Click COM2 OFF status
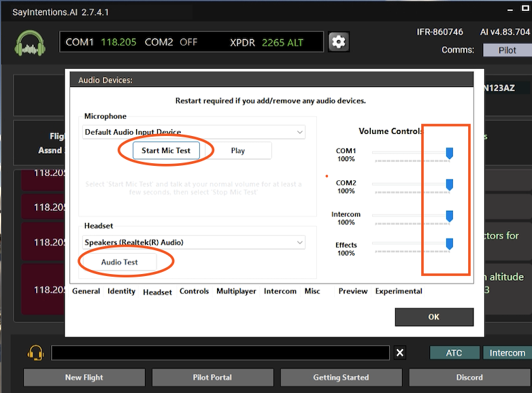532x393 pixels. click(188, 42)
